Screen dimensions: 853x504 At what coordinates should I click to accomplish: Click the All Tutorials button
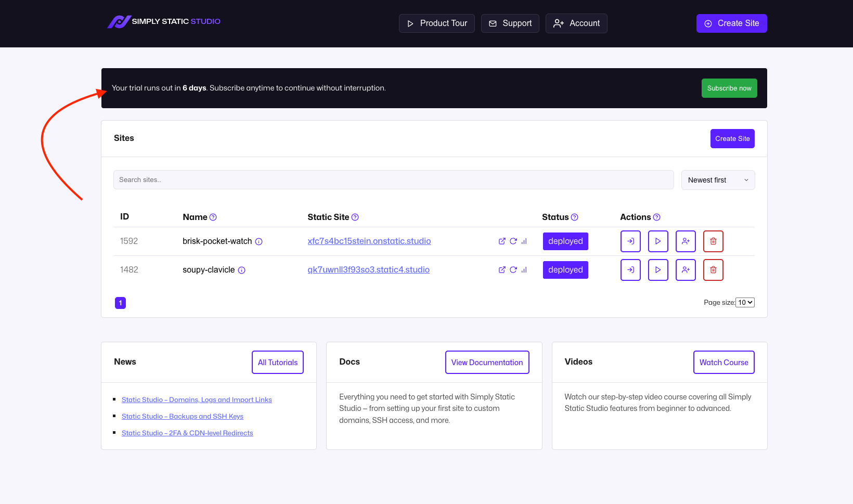(x=278, y=363)
